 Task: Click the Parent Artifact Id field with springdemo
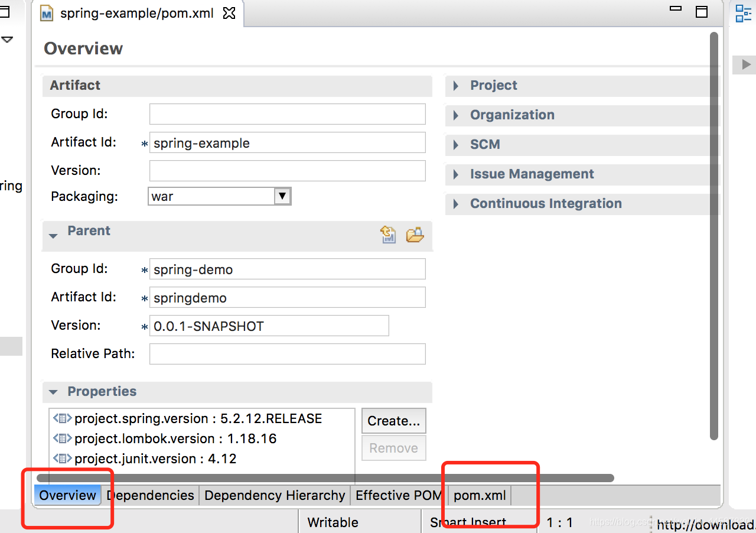click(288, 297)
